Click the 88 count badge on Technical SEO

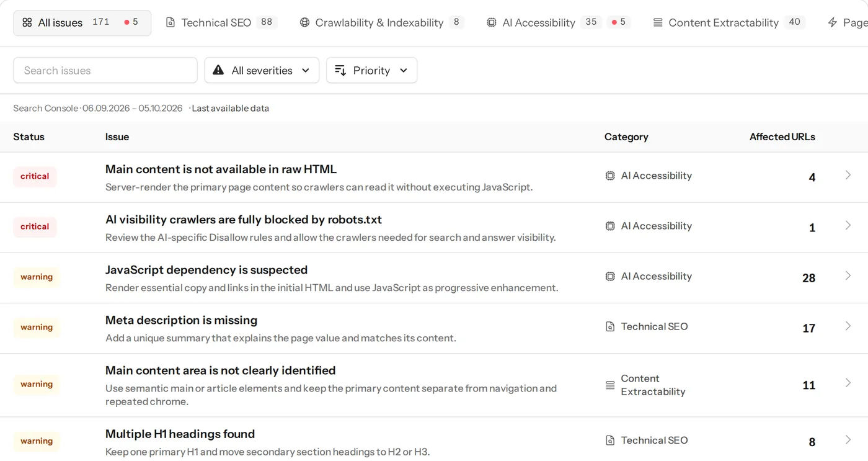point(267,22)
